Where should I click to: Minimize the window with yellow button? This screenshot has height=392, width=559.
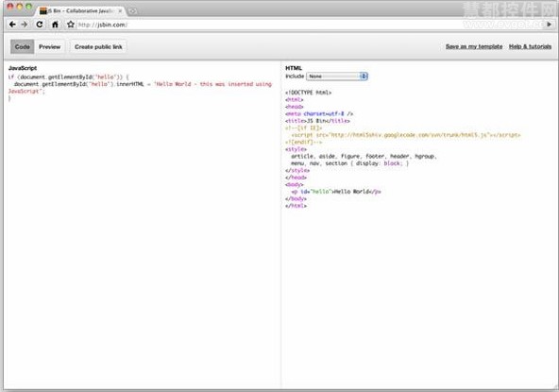click(x=20, y=6)
